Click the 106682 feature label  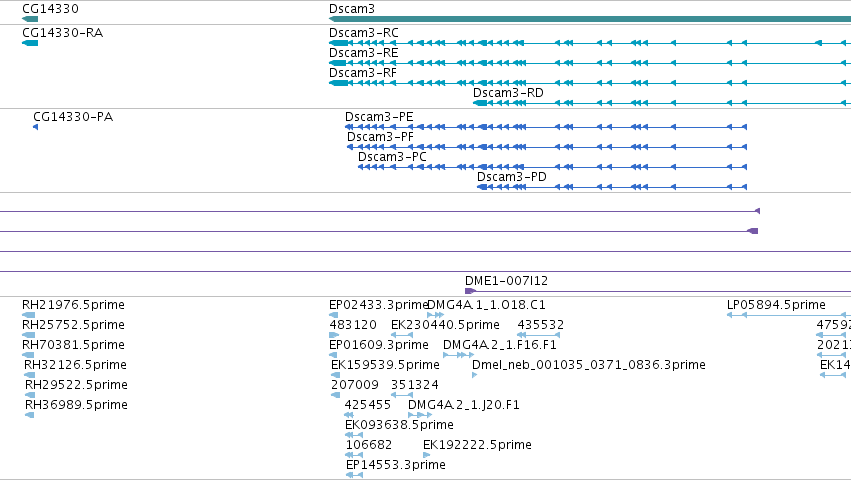[369, 445]
